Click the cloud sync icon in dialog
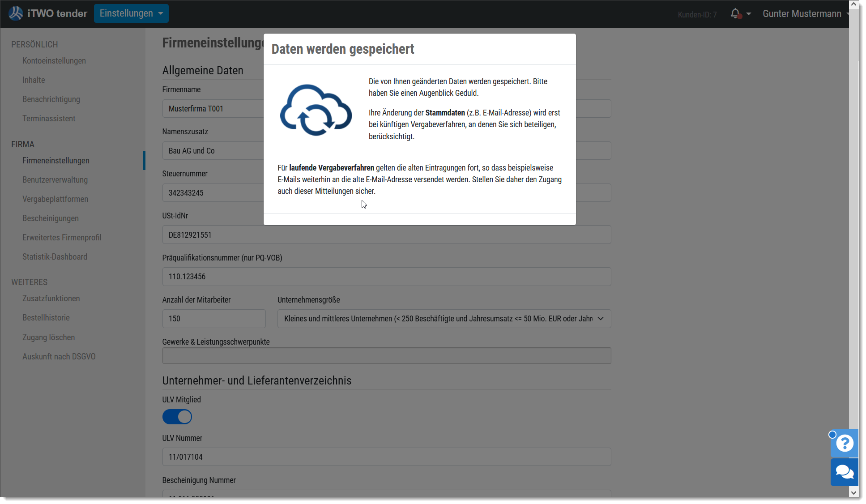This screenshot has width=866, height=504. pyautogui.click(x=316, y=110)
